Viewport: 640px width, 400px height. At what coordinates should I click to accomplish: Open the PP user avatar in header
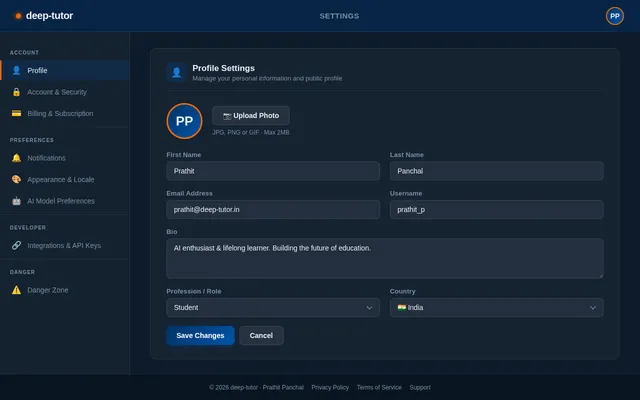pyautogui.click(x=614, y=16)
